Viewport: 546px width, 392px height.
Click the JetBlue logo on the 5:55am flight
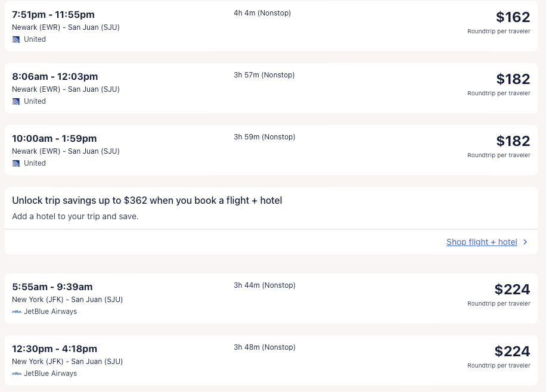tap(17, 312)
